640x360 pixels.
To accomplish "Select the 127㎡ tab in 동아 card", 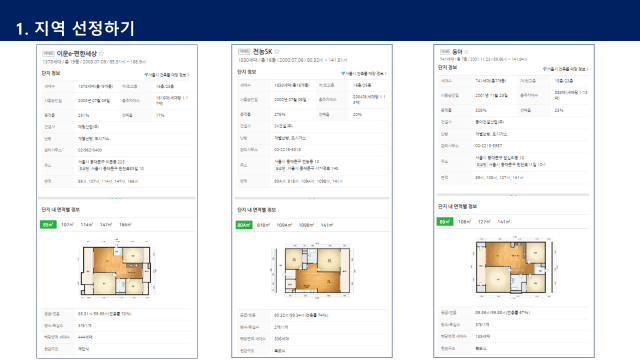I will [x=484, y=222].
